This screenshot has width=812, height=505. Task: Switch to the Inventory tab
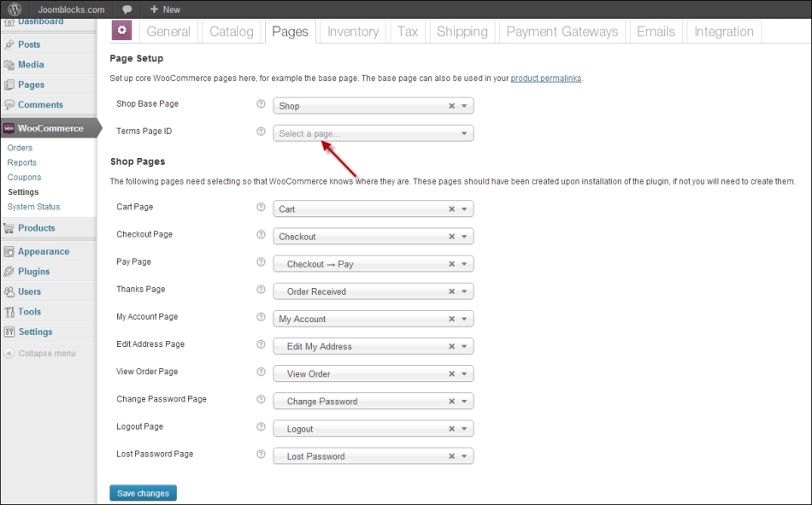[x=353, y=32]
